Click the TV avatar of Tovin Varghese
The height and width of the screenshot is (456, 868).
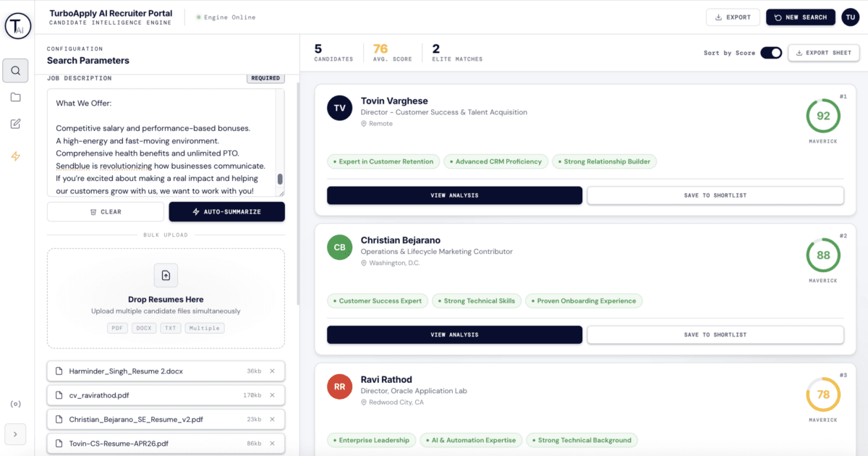339,108
